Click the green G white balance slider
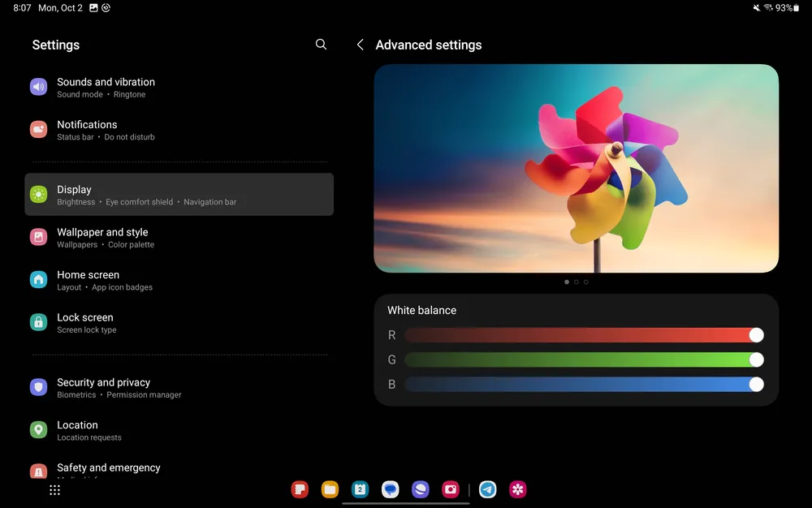 point(584,359)
